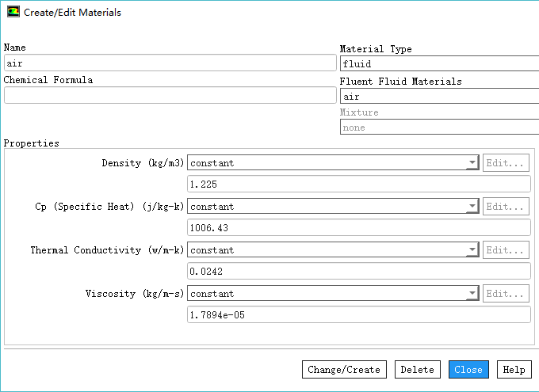Click Edit button beside Viscosity
This screenshot has height=392, width=539.
coord(506,294)
